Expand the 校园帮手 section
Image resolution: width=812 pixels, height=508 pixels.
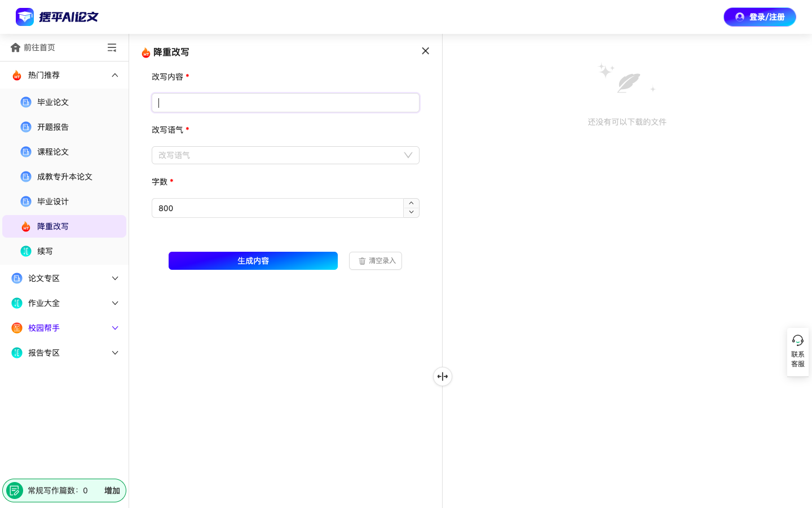[x=115, y=328]
